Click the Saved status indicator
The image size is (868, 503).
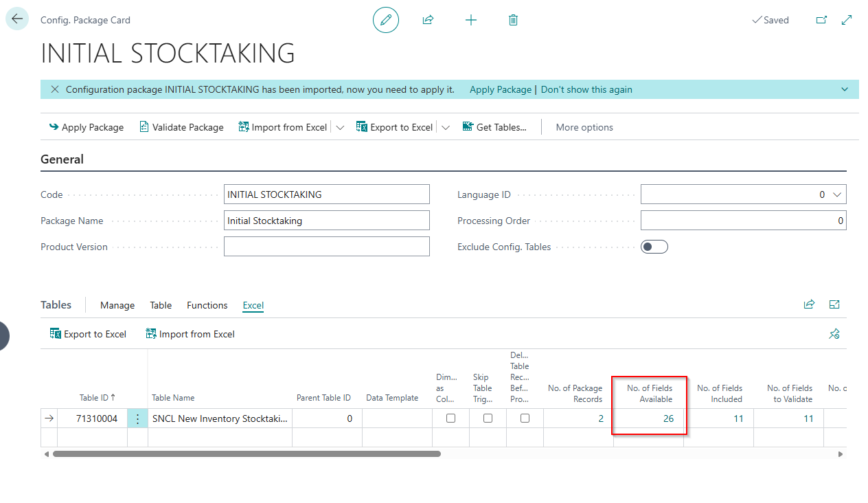tap(770, 20)
